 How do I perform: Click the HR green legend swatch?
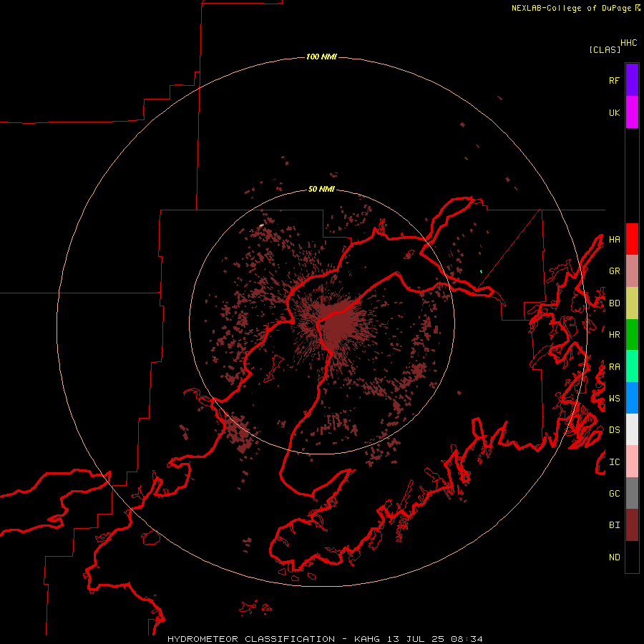[x=632, y=335]
